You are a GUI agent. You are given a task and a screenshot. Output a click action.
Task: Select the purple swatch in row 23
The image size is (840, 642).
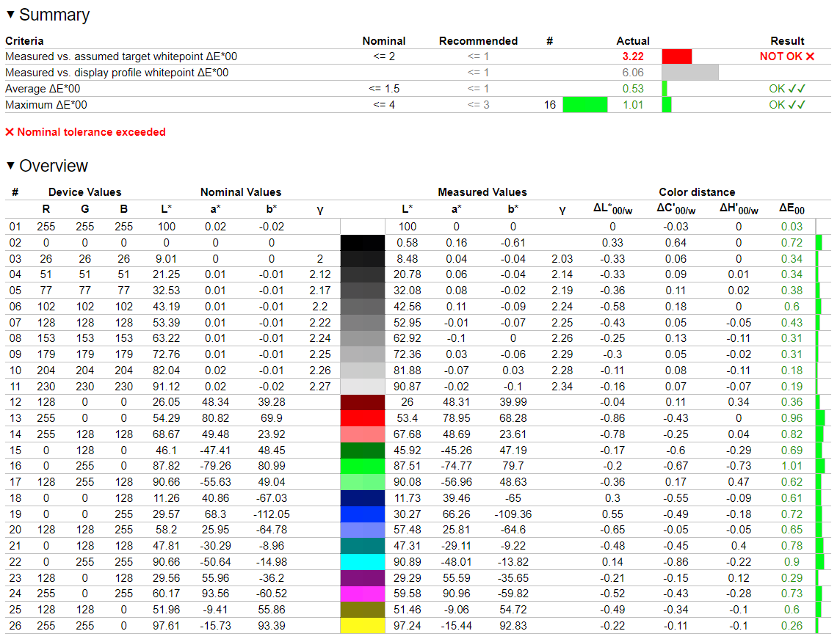[x=363, y=577]
